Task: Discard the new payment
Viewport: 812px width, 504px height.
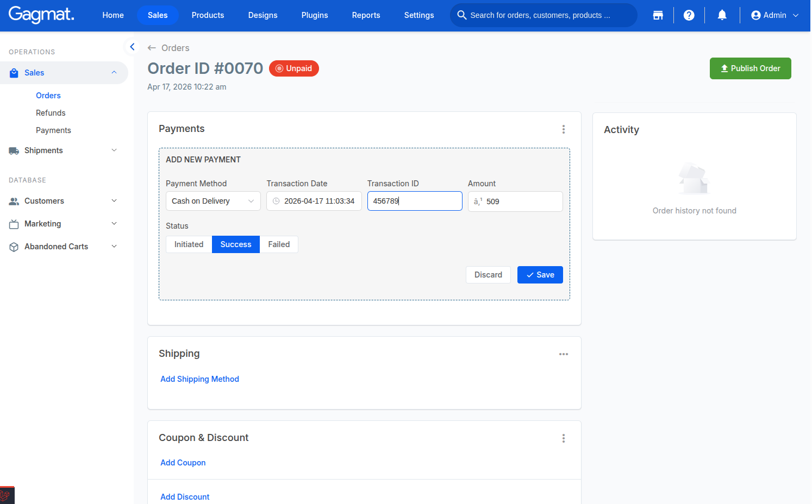Action: pyautogui.click(x=488, y=275)
